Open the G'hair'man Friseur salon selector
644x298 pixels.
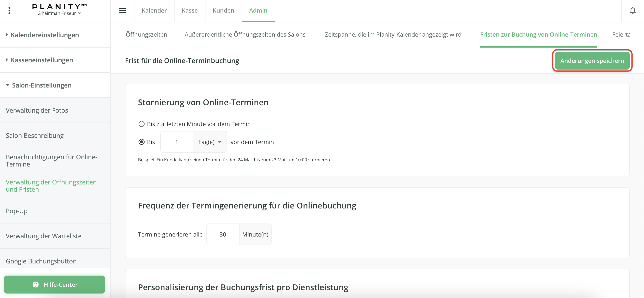59,13
